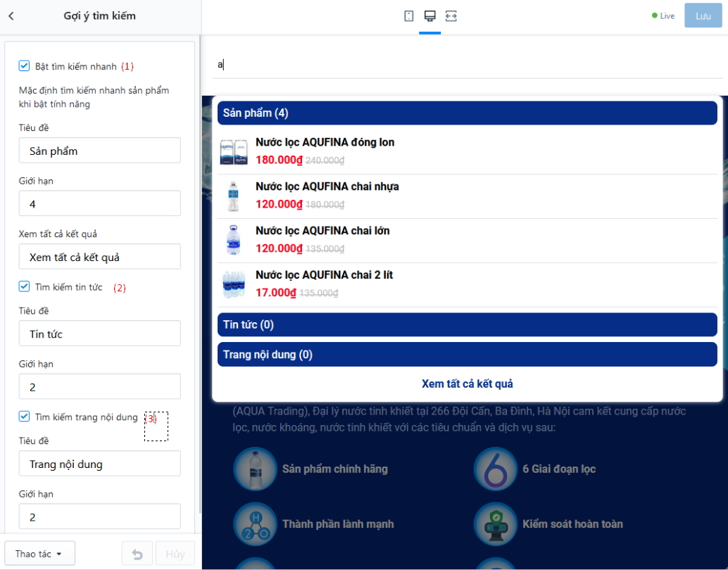Viewport: 728px width, 570px height.
Task: Click the Hủy cancel button
Action: point(175,553)
